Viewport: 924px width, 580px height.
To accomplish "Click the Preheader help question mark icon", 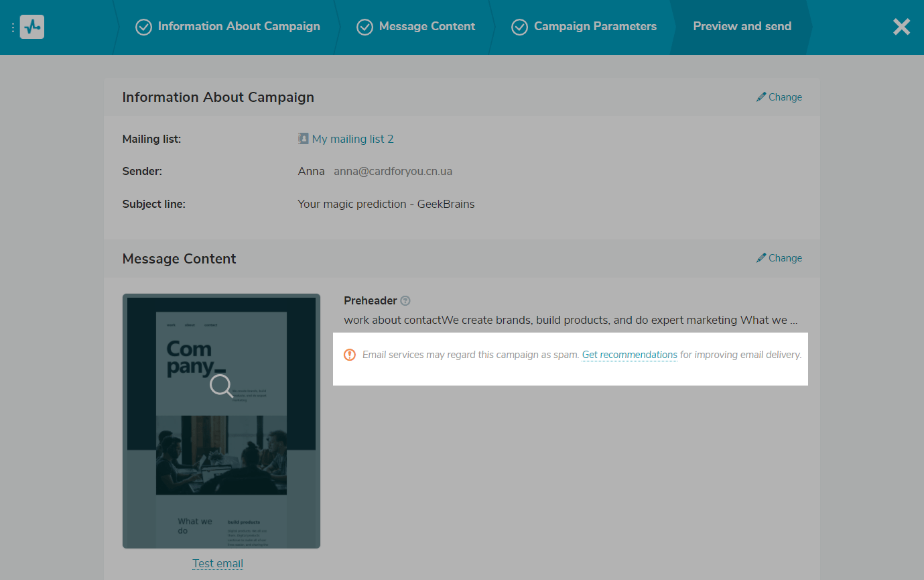I will (x=405, y=301).
